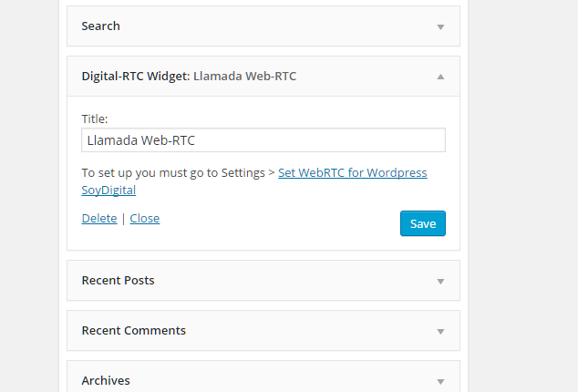Click the Close widget link
This screenshot has width=578, height=392.
click(x=144, y=219)
